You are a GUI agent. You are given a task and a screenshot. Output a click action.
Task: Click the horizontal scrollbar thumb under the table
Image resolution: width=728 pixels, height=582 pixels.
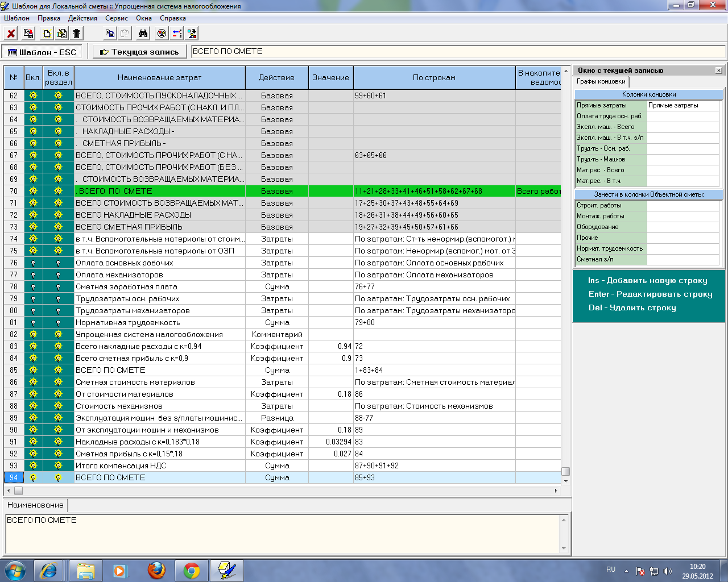(x=18, y=490)
